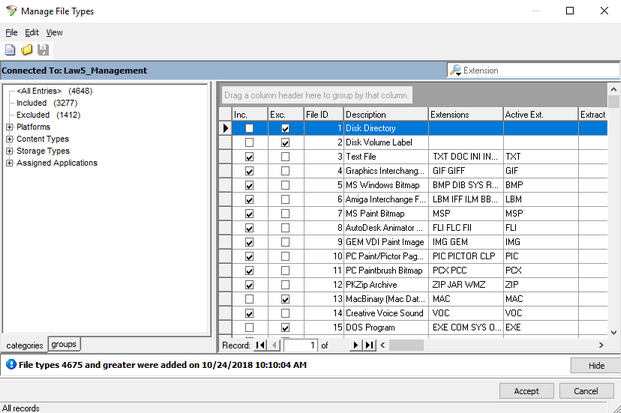Image resolution: width=621 pixels, height=413 pixels.
Task: Click the Inc. column header
Action: 250,114
